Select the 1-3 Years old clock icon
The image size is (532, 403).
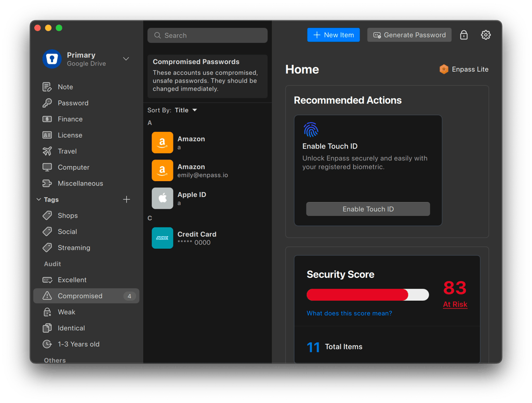(47, 344)
